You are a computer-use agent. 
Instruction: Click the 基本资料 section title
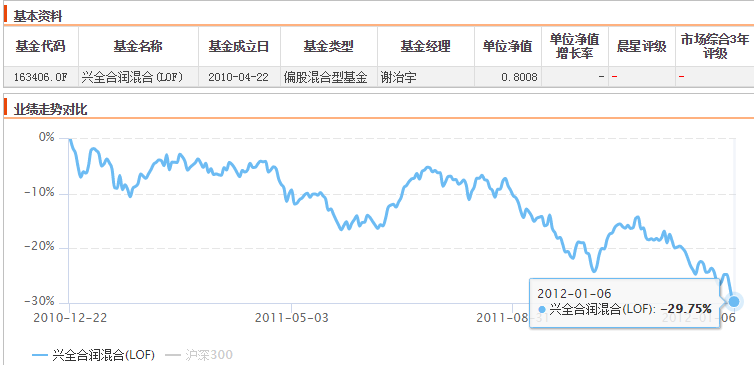38,16
